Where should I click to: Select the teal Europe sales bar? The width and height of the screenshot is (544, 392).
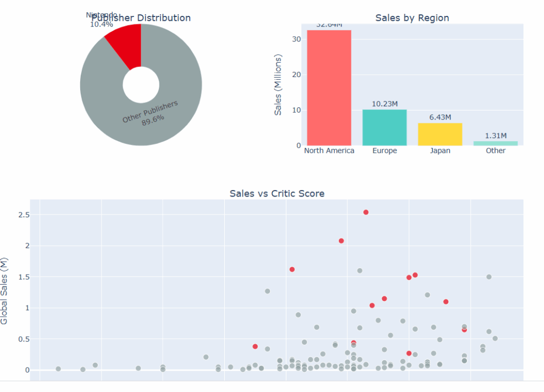click(x=384, y=127)
